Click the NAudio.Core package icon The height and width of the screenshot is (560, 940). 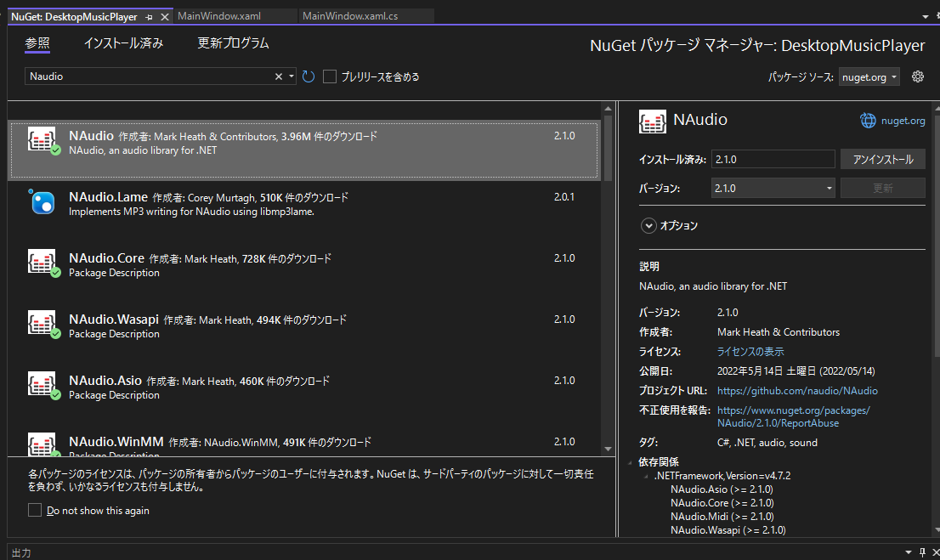point(42,262)
